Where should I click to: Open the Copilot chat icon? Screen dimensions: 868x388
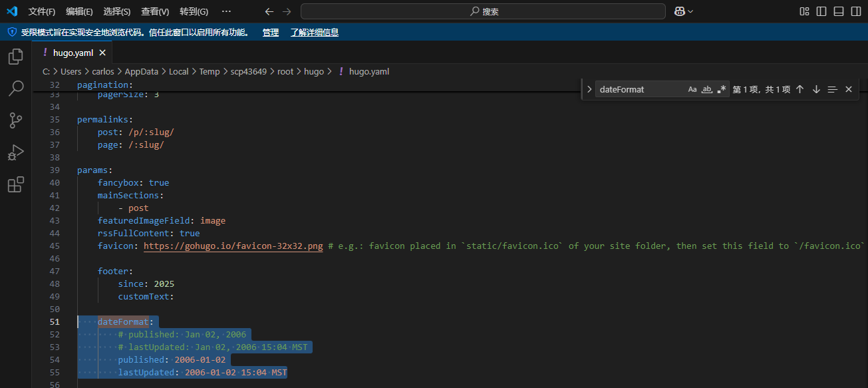[x=679, y=11]
